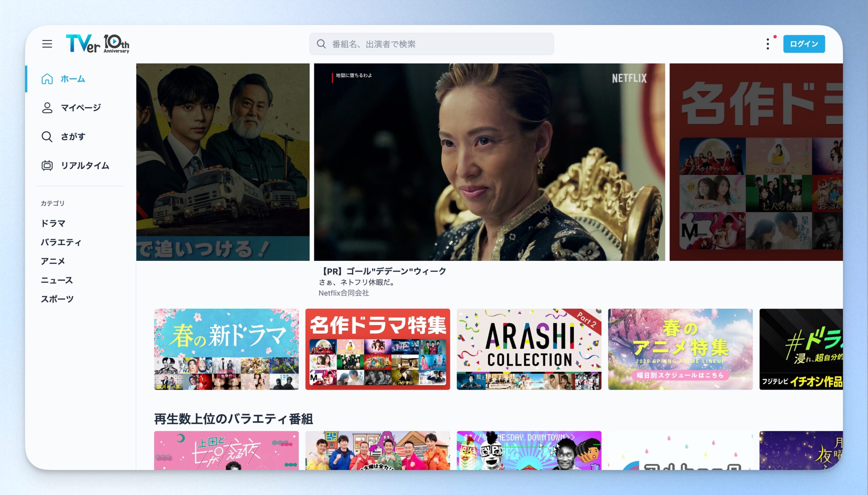
Task: Open the dark purple starry variety thumbnail
Action: coord(801,451)
